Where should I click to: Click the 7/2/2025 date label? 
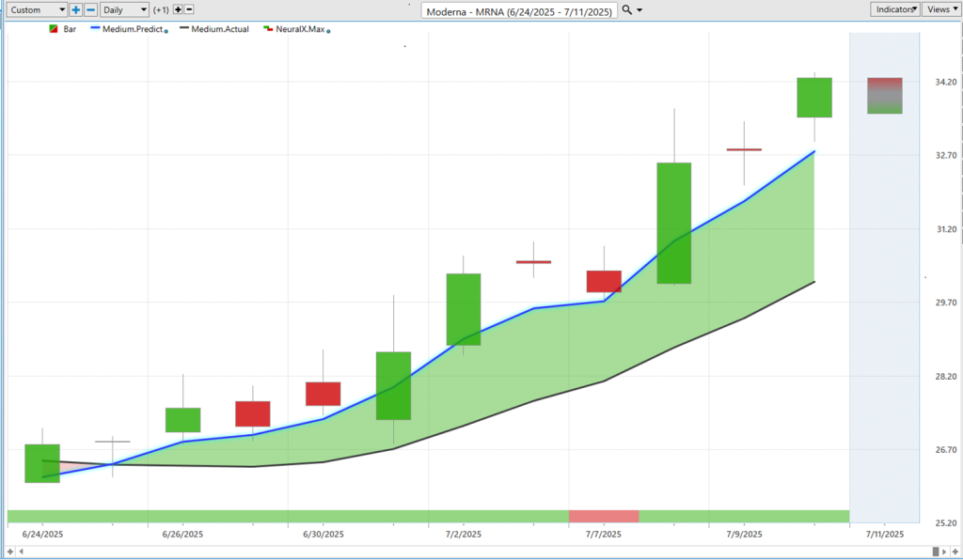[464, 535]
